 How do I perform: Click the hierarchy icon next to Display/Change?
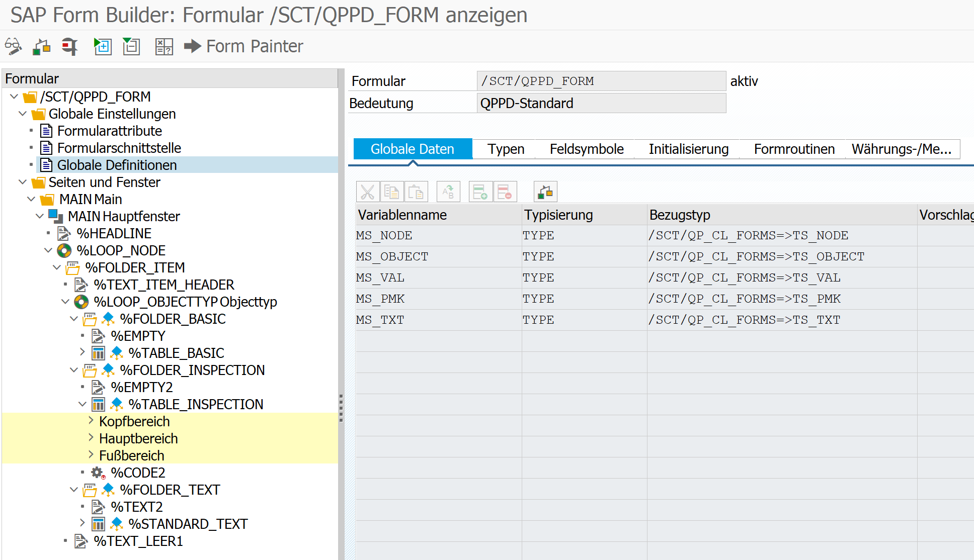41,47
